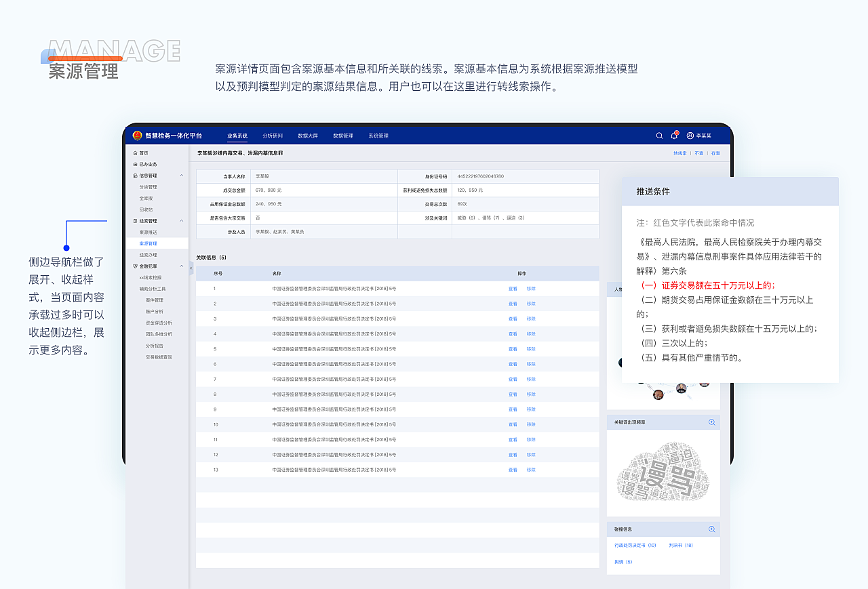Click the platform emblem logo
The height and width of the screenshot is (589, 868).
click(137, 136)
